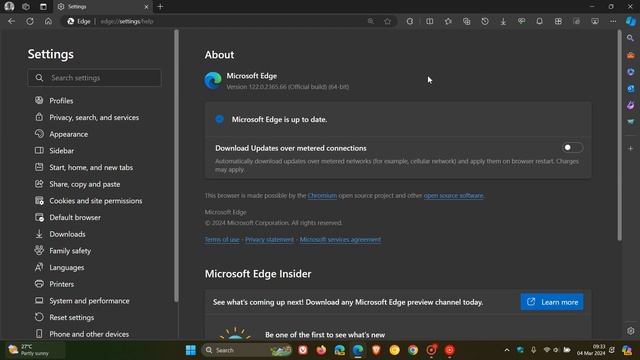The image size is (640, 360).
Task: Launch Vivaldi from the taskbar
Action: pyautogui.click(x=303, y=350)
